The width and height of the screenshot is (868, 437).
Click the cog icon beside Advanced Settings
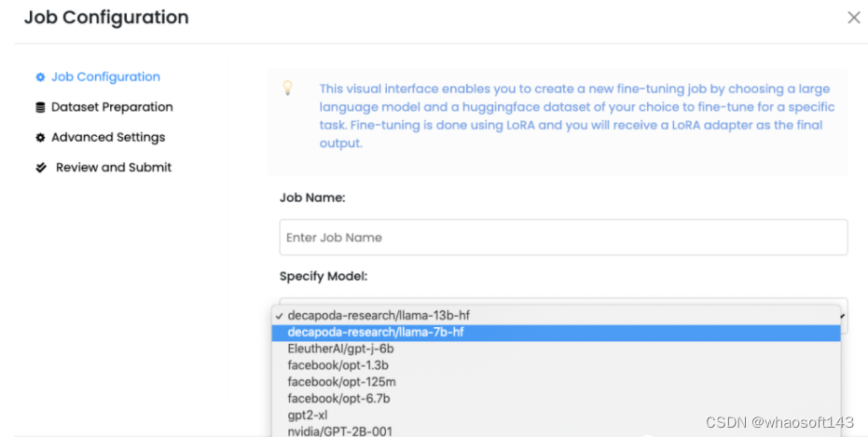point(40,137)
